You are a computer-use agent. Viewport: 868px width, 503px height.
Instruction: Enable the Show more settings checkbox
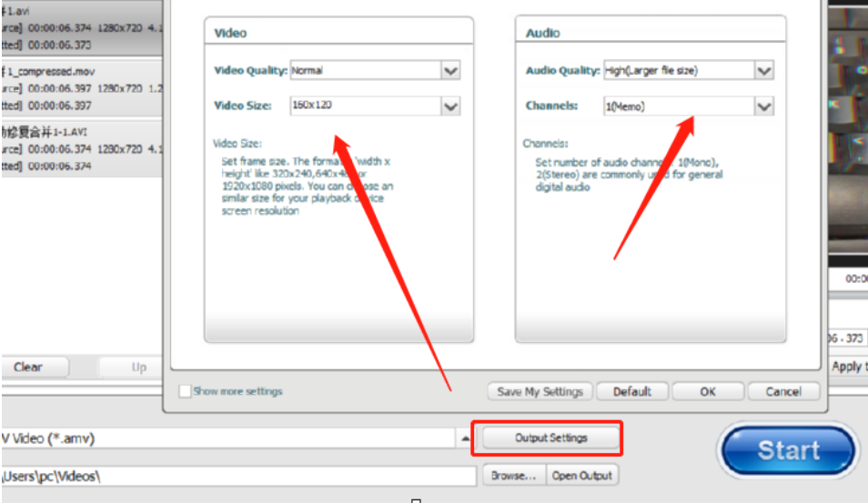click(185, 391)
